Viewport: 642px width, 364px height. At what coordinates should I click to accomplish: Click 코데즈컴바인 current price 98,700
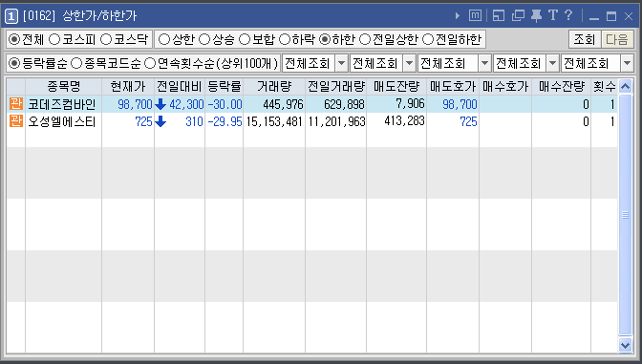click(135, 104)
